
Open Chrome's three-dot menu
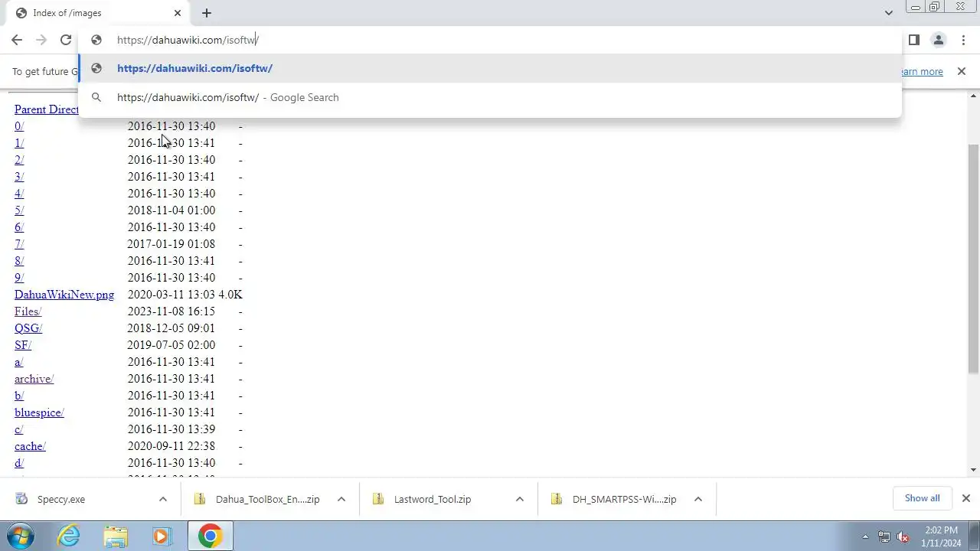click(x=963, y=40)
